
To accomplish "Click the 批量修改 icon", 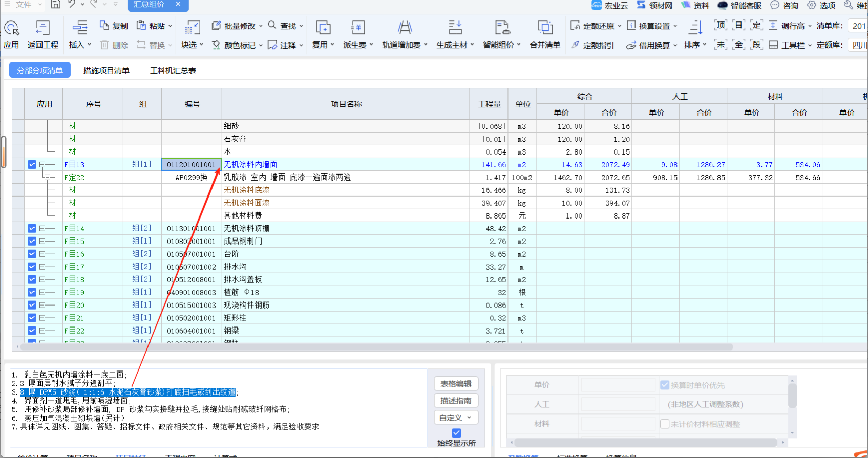I will [x=217, y=26].
